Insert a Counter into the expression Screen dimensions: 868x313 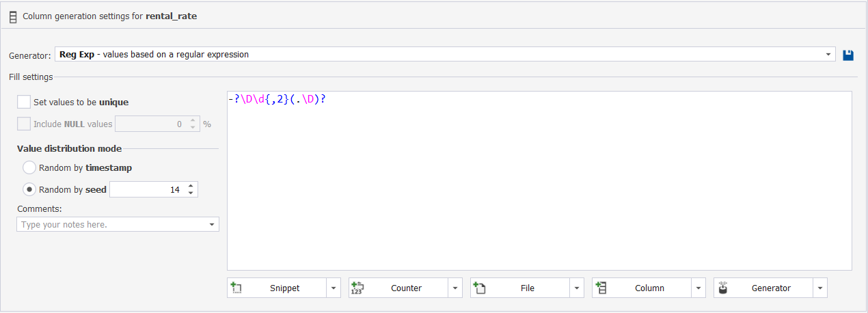pos(398,288)
